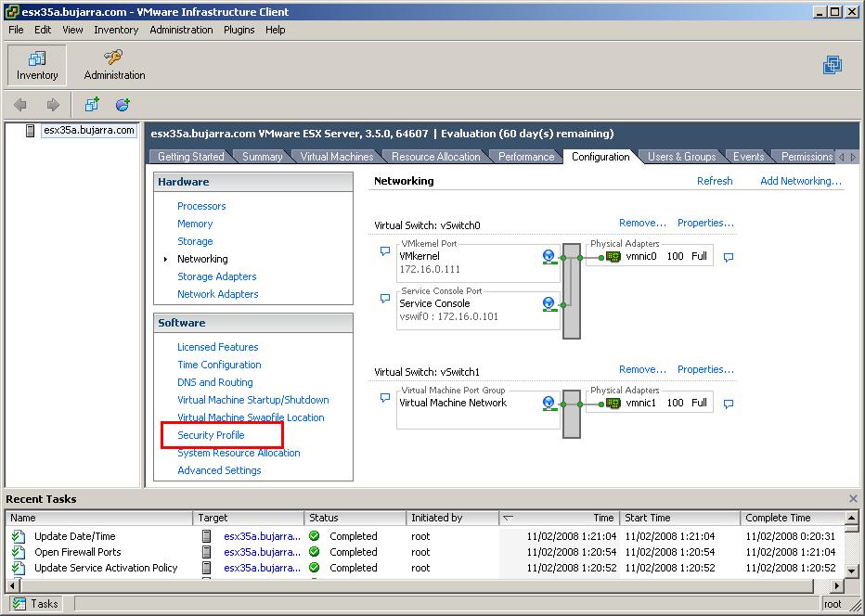Click Remove for vSwitch0

click(x=642, y=223)
